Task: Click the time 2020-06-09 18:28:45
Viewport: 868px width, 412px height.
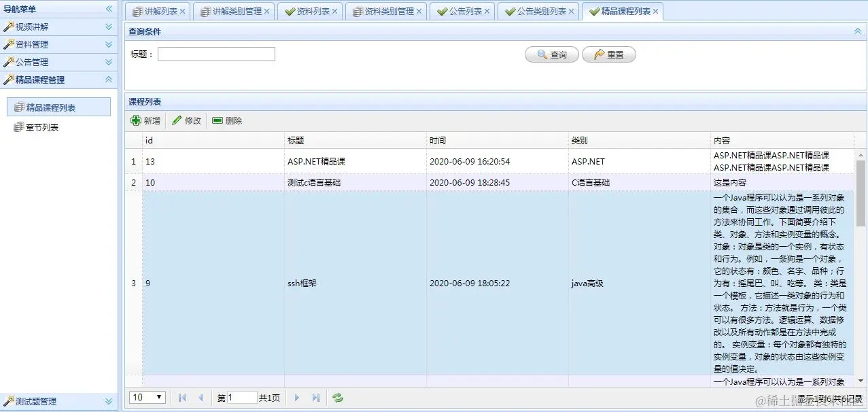Action: point(470,183)
